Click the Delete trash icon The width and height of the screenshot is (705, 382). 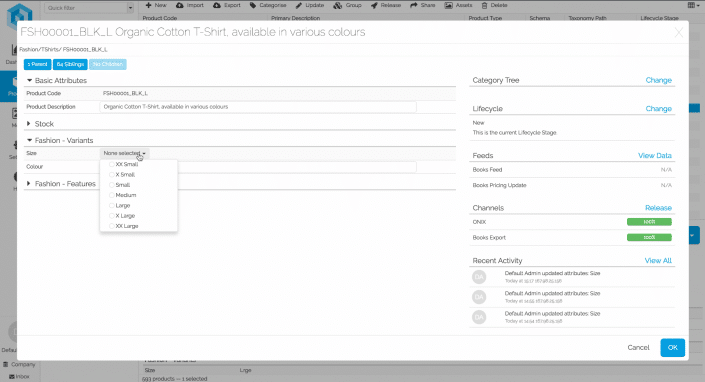coord(484,5)
